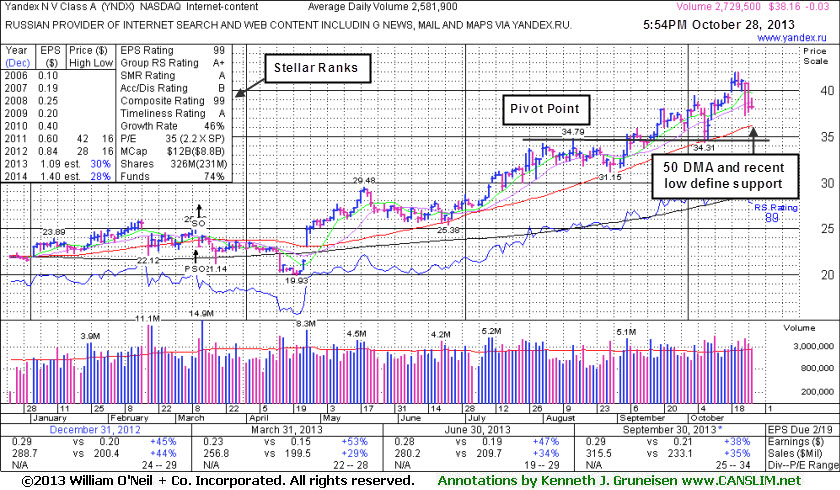Click the Russian provider company description line
This screenshot has height=490, width=840.
pos(288,25)
